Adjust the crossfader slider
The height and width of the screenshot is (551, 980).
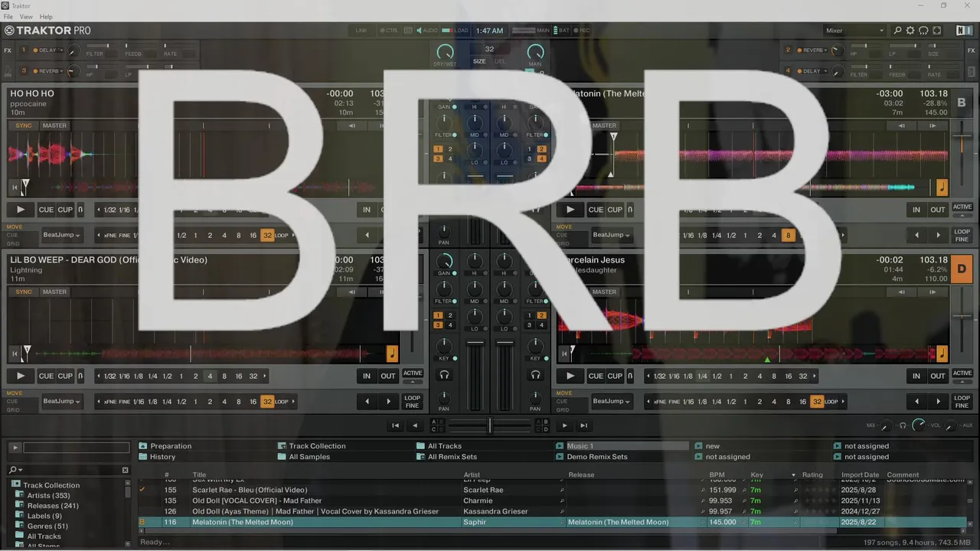(490, 425)
